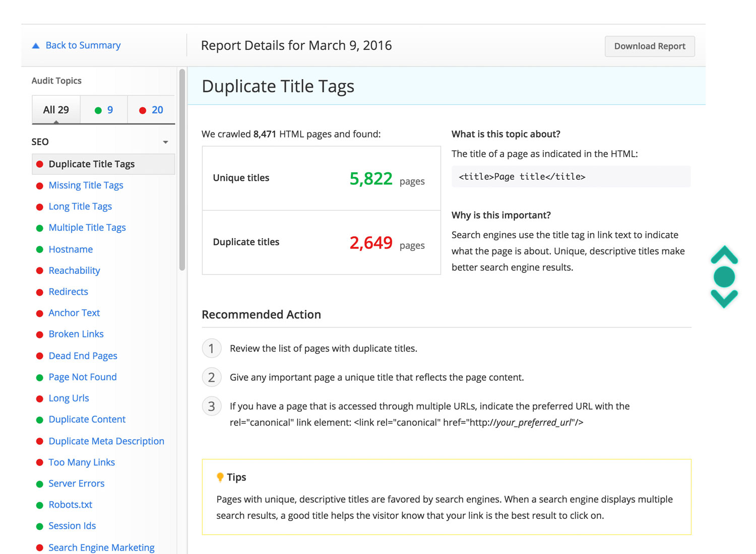This screenshot has height=554, width=756.
Task: Collapse the SEO section dropdown arrow
Action: pos(165,143)
